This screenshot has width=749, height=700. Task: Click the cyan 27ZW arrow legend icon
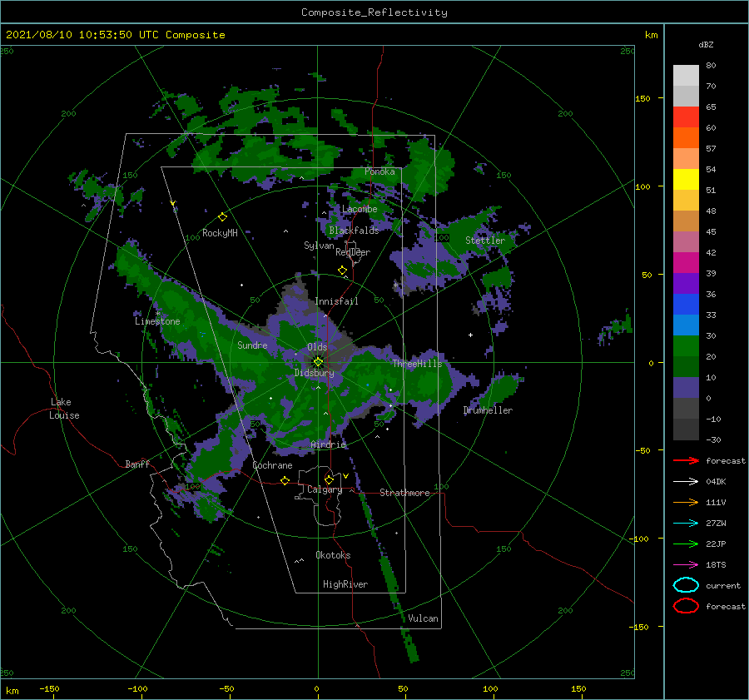click(686, 524)
